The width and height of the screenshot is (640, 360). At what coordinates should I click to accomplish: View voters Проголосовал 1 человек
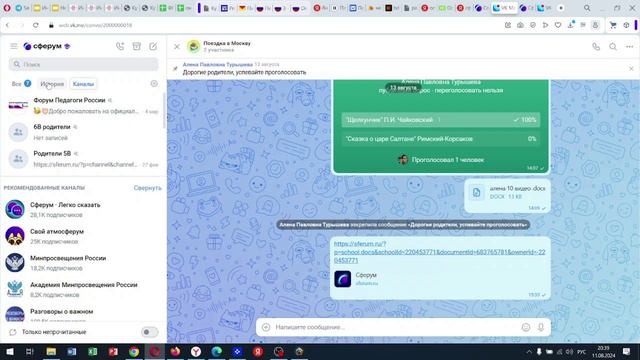441,160
